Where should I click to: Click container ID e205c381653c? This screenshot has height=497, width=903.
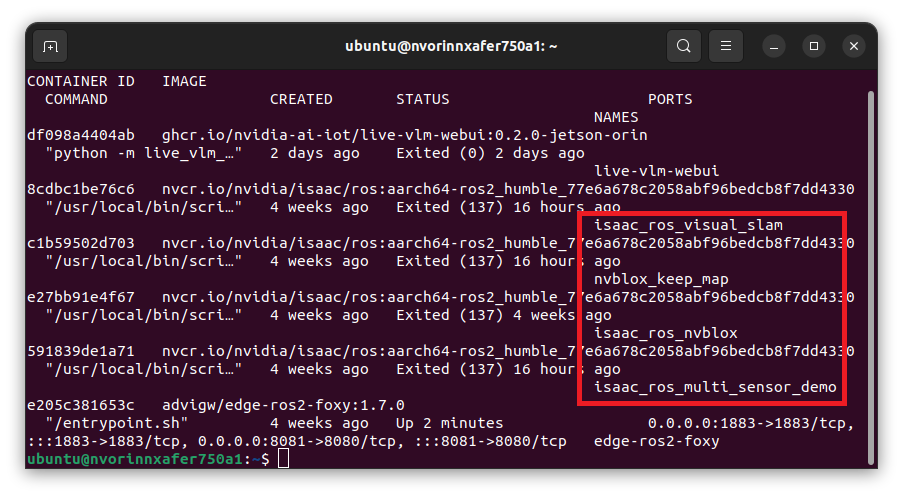[80, 405]
